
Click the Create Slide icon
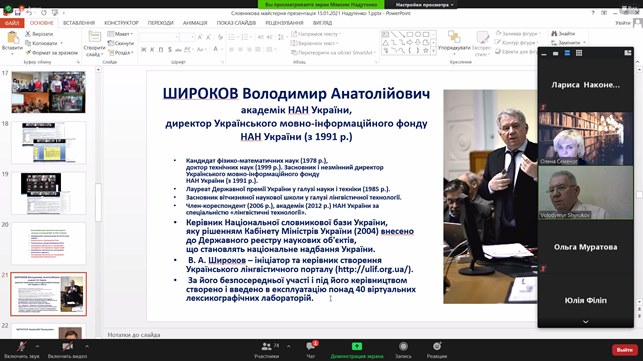[94, 37]
